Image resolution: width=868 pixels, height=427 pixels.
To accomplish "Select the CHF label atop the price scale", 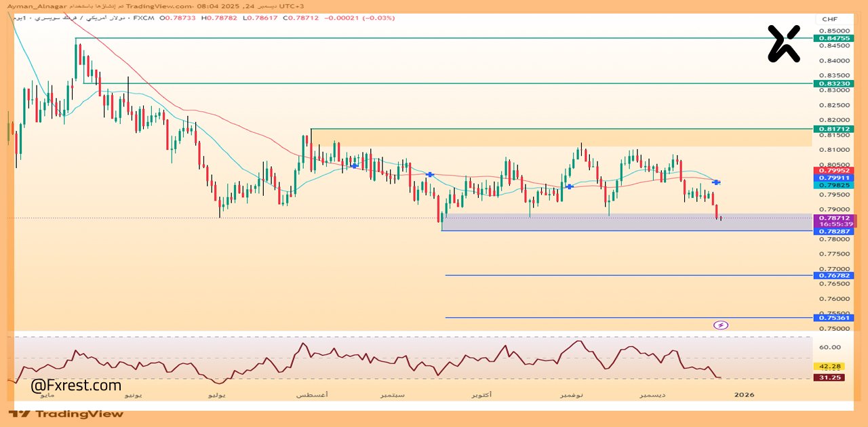I will coord(830,19).
